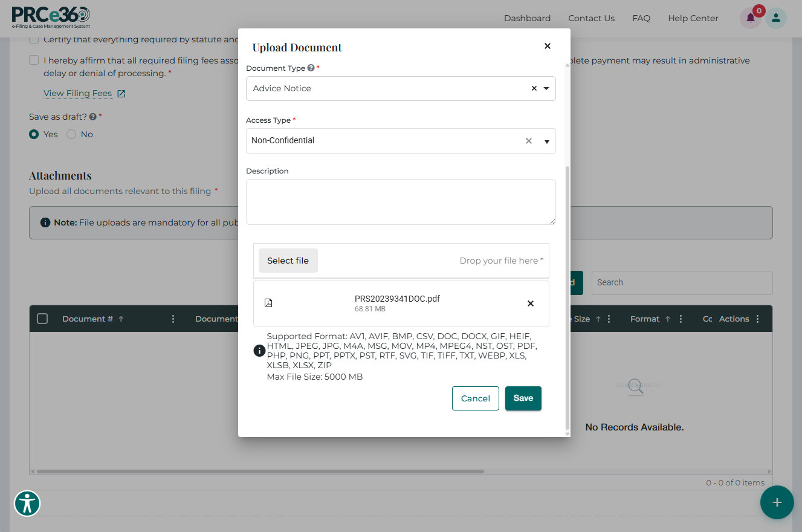Open the notification bell icon
Image resolution: width=802 pixels, height=532 pixels.
(x=750, y=18)
